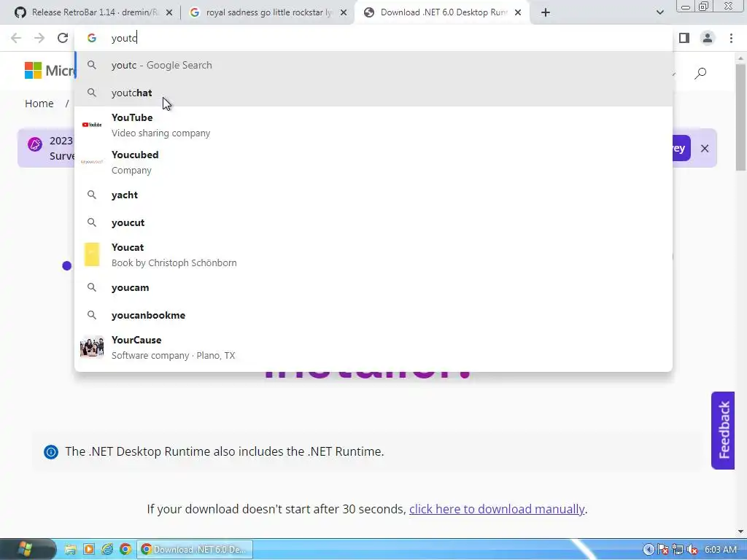This screenshot has height=560, width=747.
Task: Select YourCause software company suggestion
Action: 373,347
